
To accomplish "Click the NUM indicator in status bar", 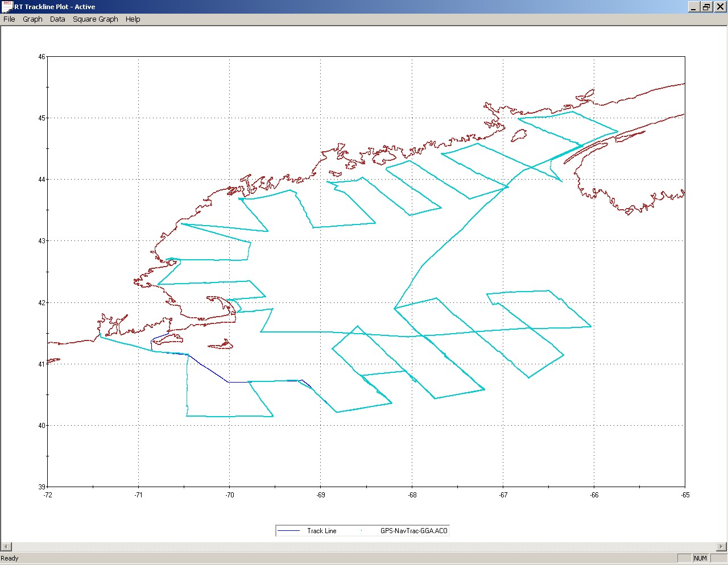I will [700, 558].
